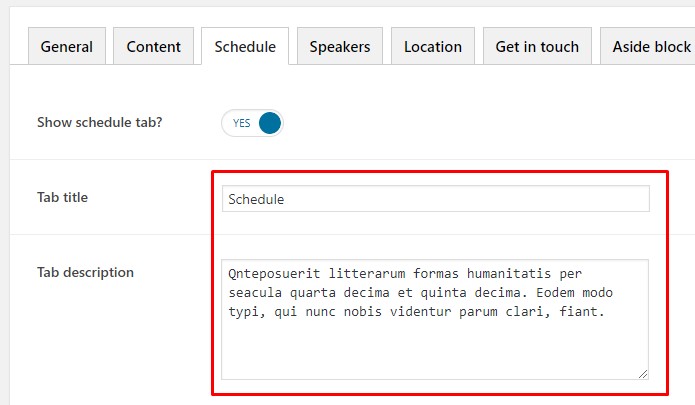Click the "Show schedule tab?" label
The image size is (695, 405).
click(100, 123)
